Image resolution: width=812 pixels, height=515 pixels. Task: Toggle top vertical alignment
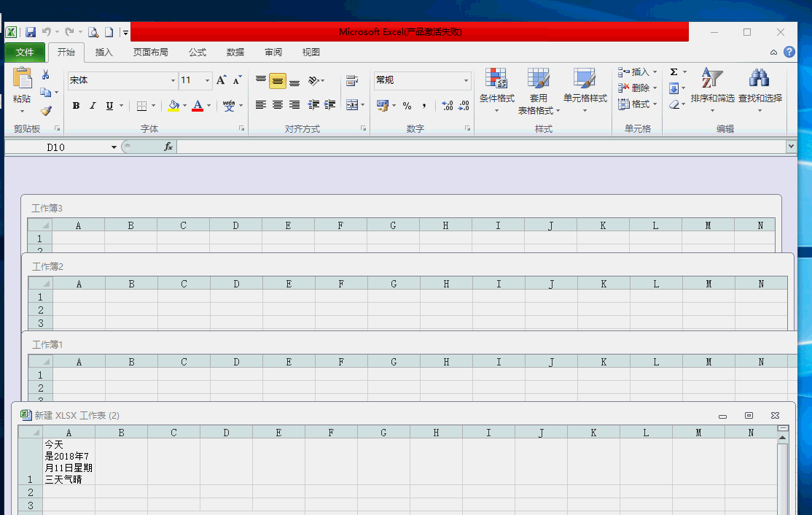261,80
